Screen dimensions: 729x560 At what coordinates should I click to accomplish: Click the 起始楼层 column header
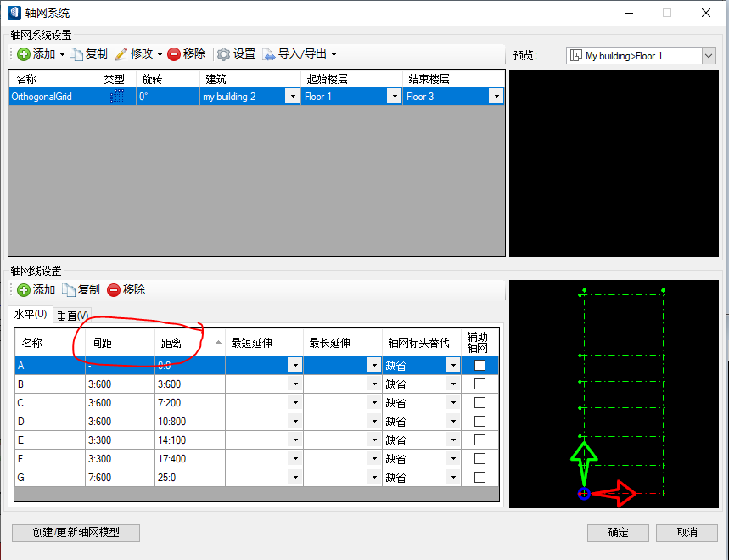(352, 79)
